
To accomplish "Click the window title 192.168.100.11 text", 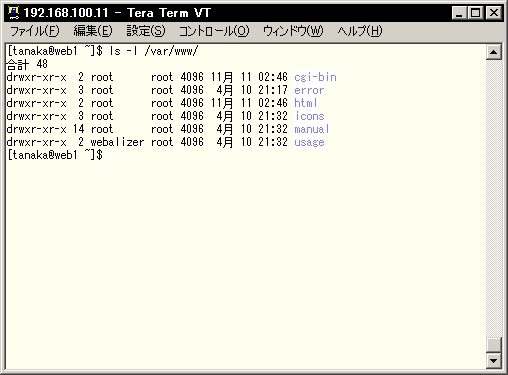I will (66, 13).
